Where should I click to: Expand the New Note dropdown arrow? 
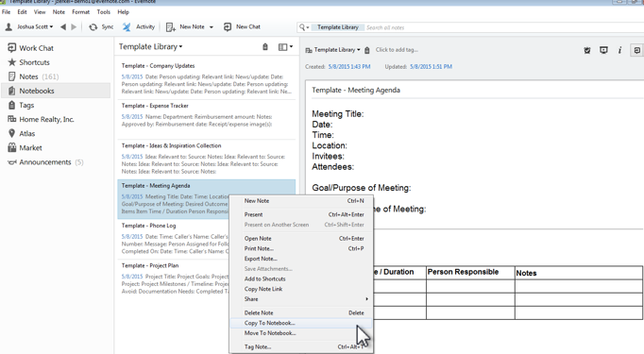[212, 27]
